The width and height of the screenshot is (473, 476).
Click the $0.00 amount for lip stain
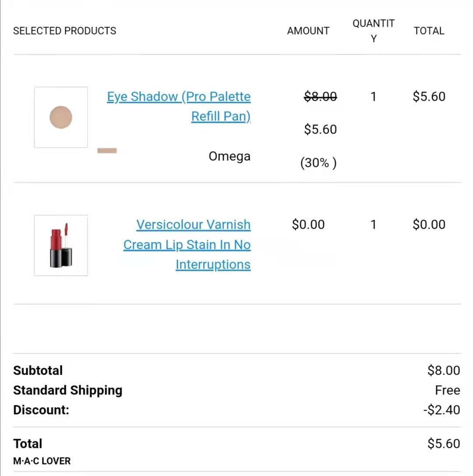click(308, 225)
